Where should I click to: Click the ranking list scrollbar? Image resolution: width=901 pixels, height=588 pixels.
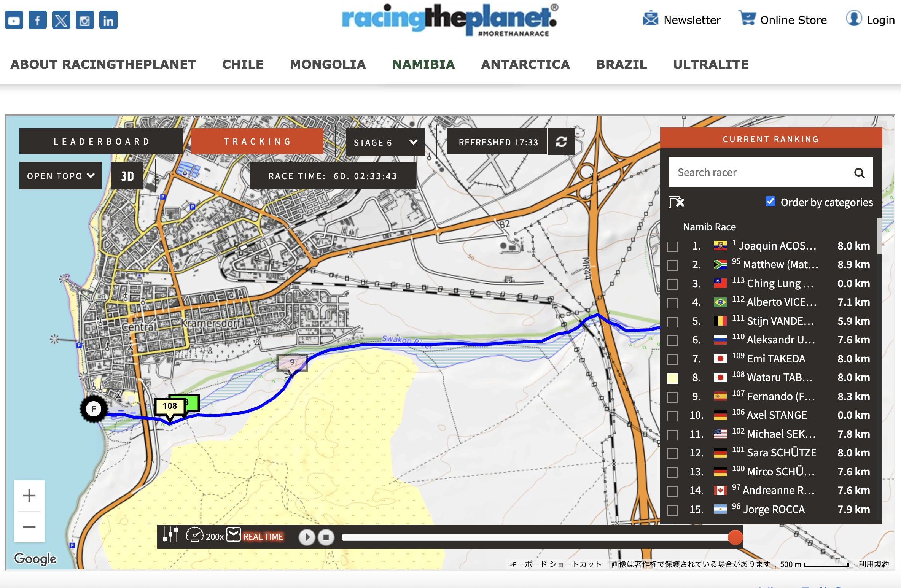(879, 236)
